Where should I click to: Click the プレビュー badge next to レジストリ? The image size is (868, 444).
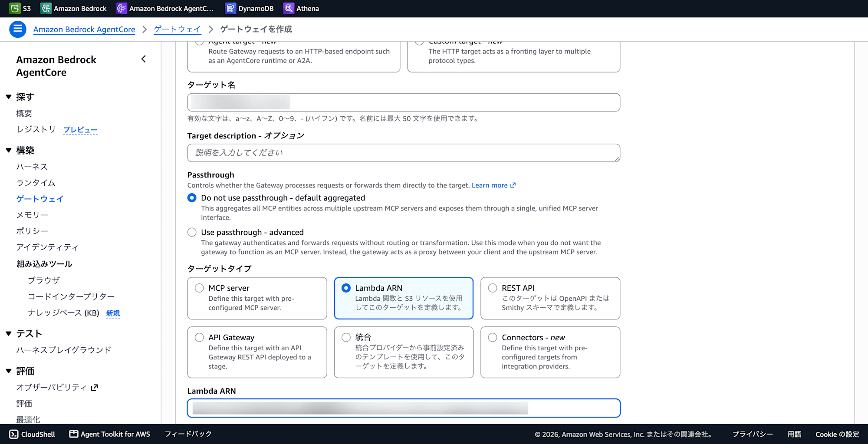(x=80, y=130)
